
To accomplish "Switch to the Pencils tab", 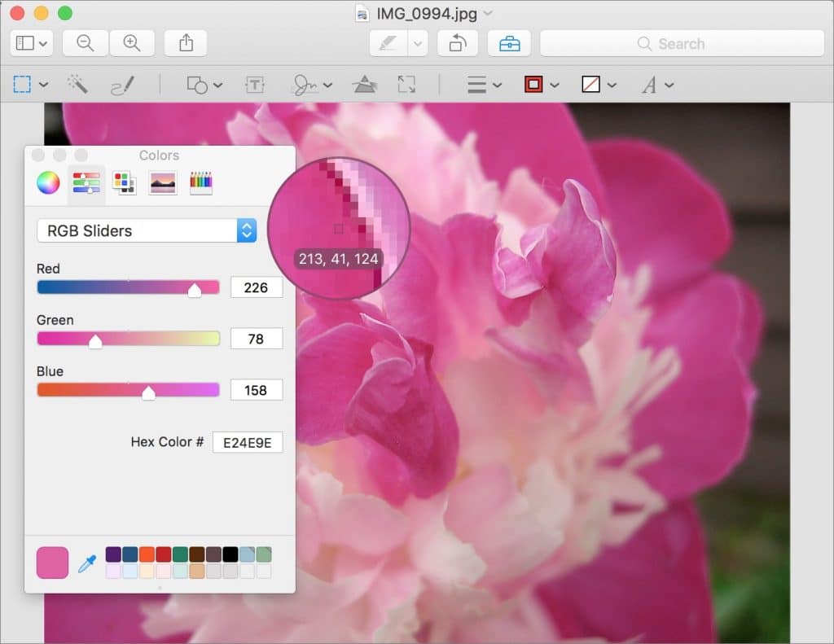I will [x=201, y=182].
